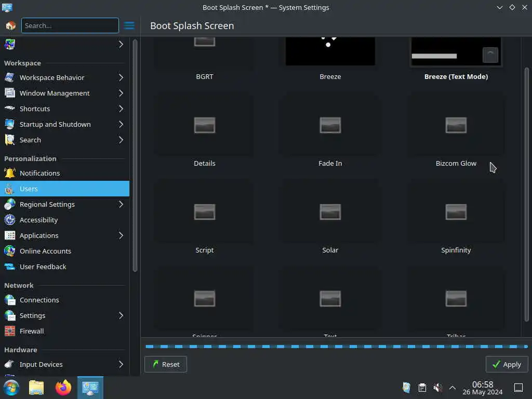
Task: Click the network Settings icon
Action: click(x=9, y=315)
